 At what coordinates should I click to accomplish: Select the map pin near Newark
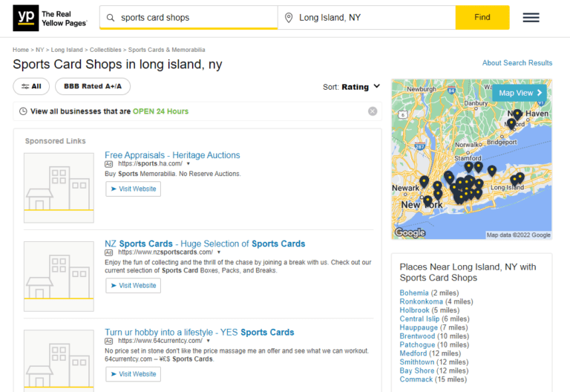pos(425,181)
